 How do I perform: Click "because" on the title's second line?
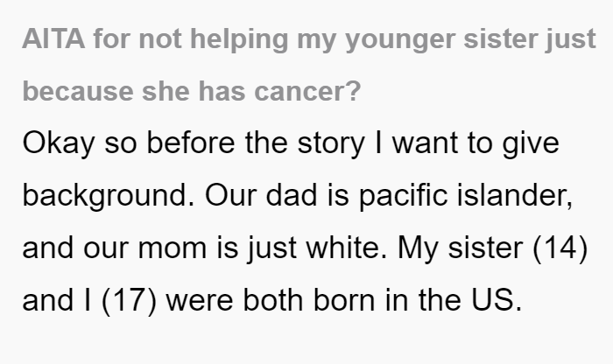tap(78, 91)
